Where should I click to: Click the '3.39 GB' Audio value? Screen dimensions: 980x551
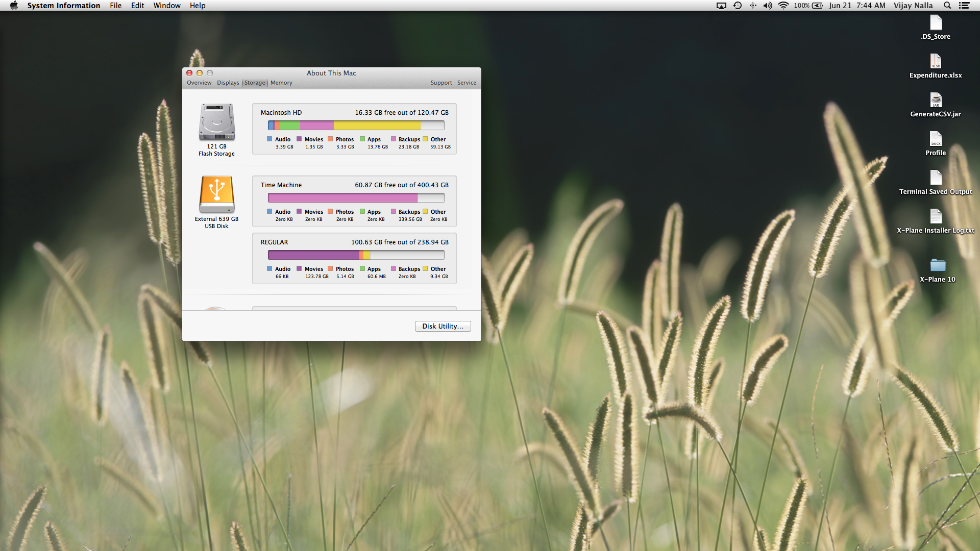click(x=284, y=147)
